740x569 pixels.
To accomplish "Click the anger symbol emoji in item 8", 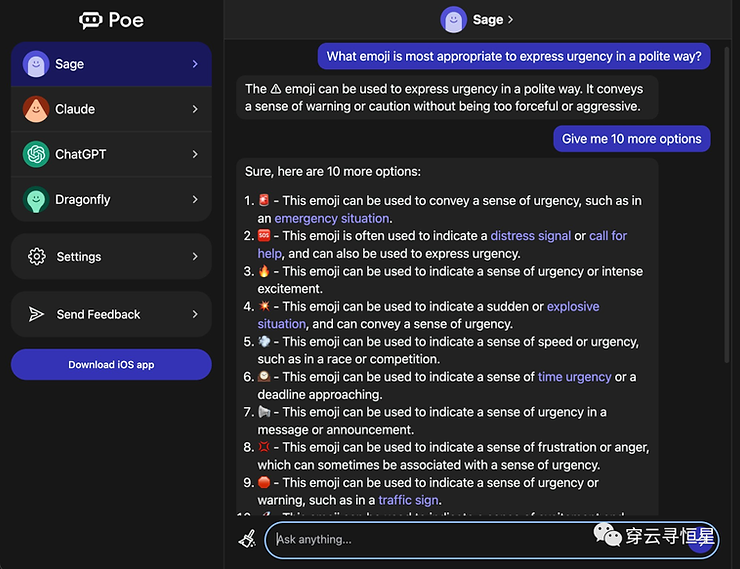I will 264,446.
